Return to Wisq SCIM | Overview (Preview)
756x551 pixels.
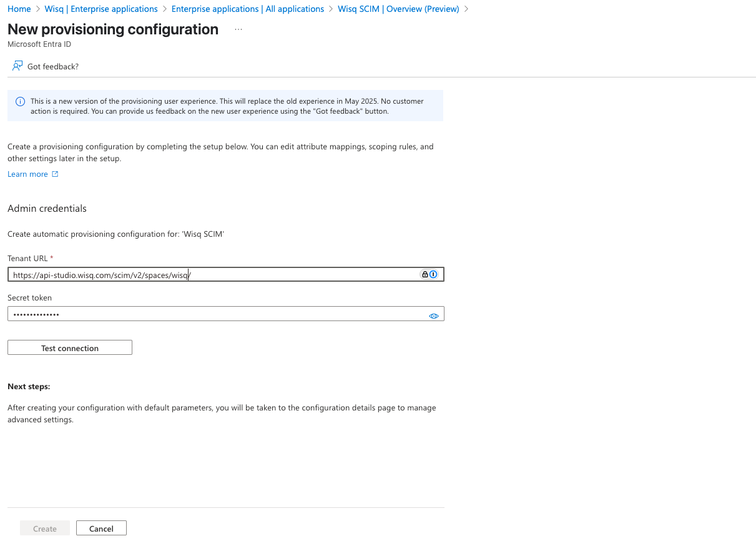tap(398, 9)
